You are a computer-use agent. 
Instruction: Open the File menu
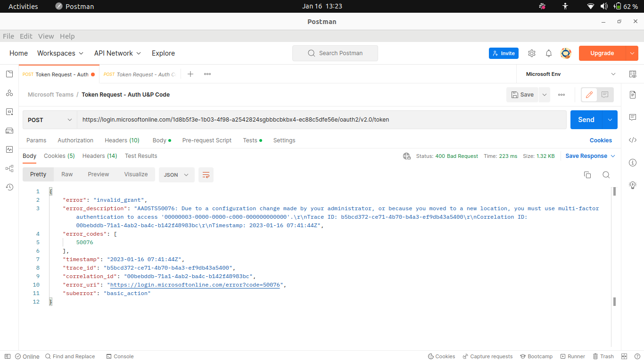[8, 36]
